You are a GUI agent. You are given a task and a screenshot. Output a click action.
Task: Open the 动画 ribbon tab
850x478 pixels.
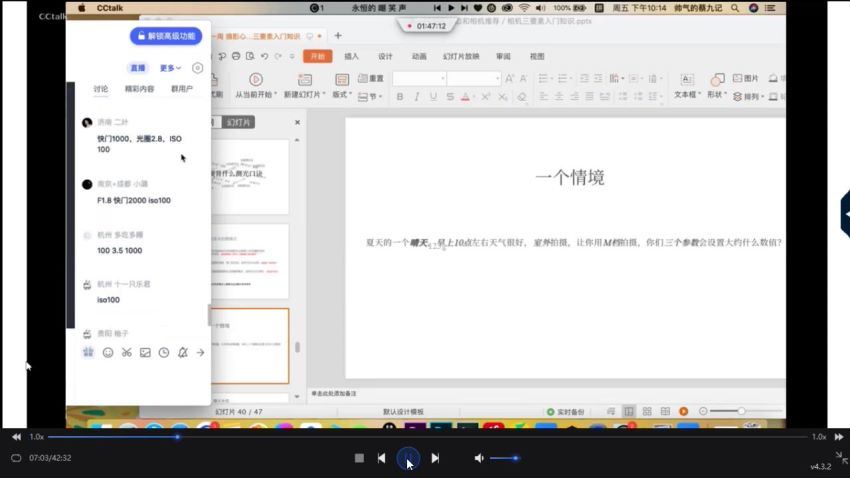[418, 56]
